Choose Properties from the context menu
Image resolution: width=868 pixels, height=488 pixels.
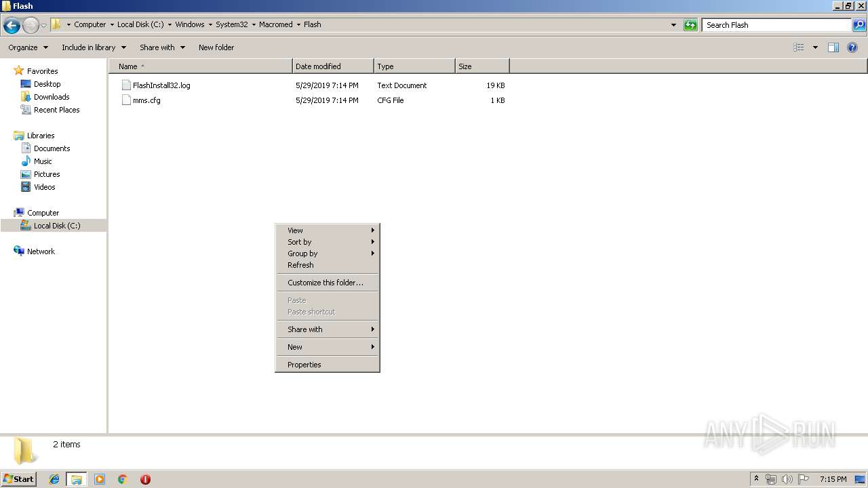click(328, 365)
